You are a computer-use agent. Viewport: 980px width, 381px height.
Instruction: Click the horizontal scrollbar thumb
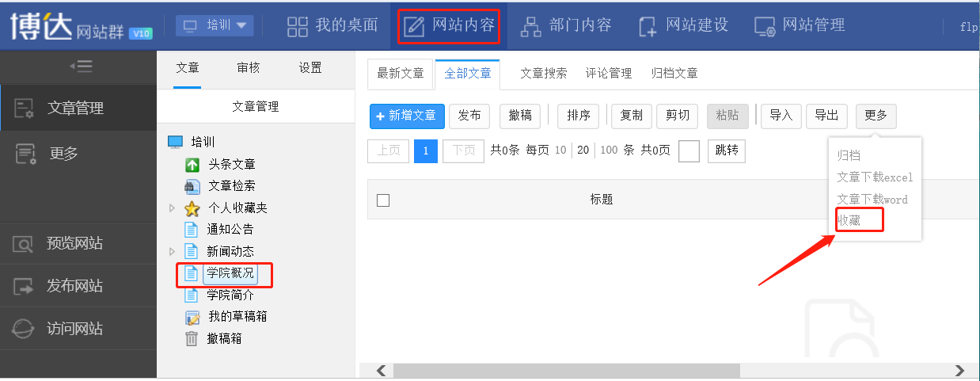point(566,371)
